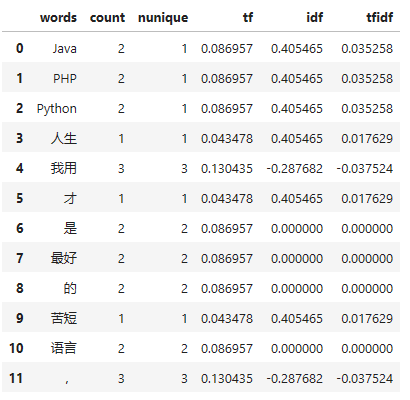410x400 pixels.
Task: Click tfidf value 0.000000 in 最好 row
Action: 367,259
